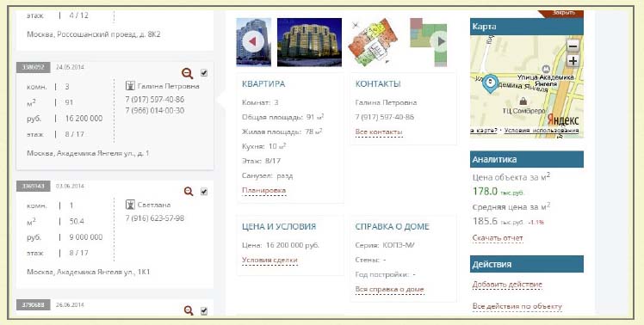Image resolution: width=644 pixels, height=325 pixels.
Task: Toggle checkbox for listing 3790688
Action: click(204, 311)
